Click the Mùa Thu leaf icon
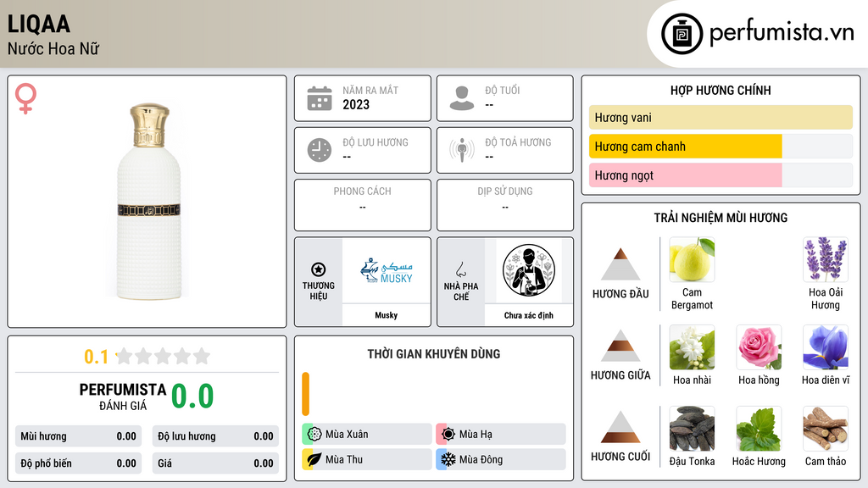 pyautogui.click(x=314, y=459)
